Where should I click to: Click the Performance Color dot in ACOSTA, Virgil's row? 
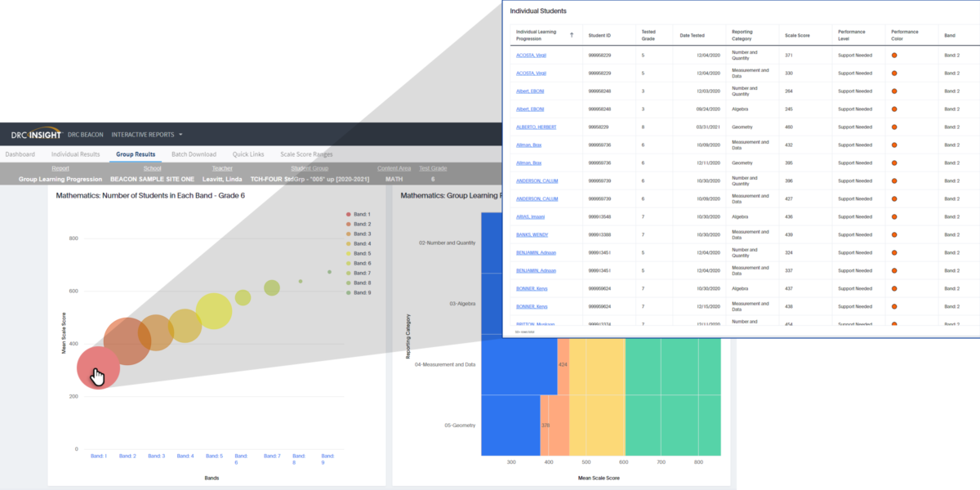click(895, 55)
